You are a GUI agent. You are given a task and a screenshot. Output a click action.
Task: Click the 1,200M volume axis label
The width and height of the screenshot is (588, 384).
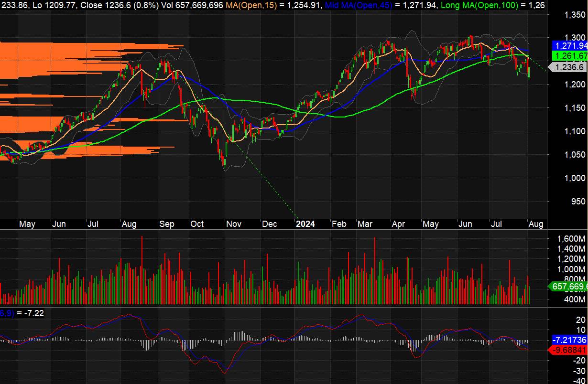coord(572,259)
